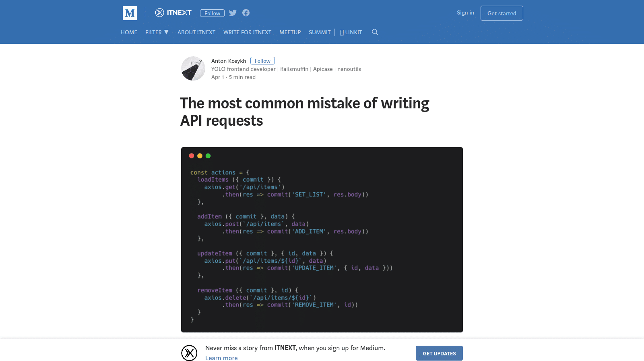Click the code snippet image
Image resolution: width=644 pixels, height=361 pixels.
click(322, 242)
